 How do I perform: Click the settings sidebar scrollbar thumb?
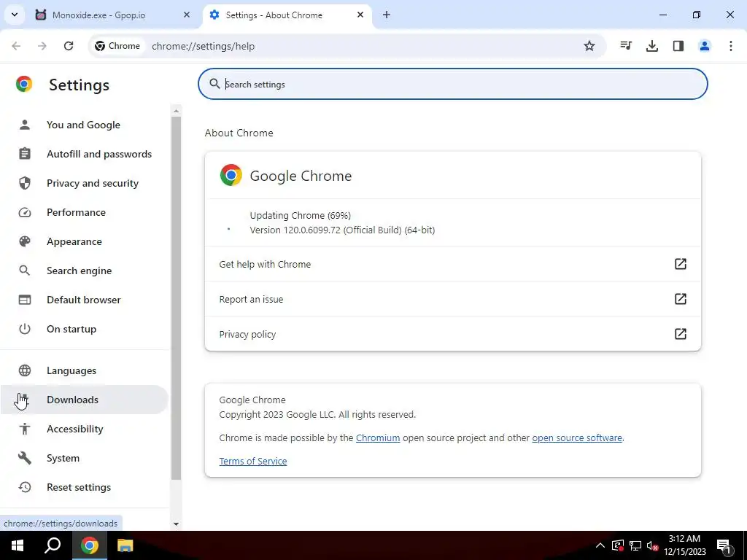click(x=177, y=298)
